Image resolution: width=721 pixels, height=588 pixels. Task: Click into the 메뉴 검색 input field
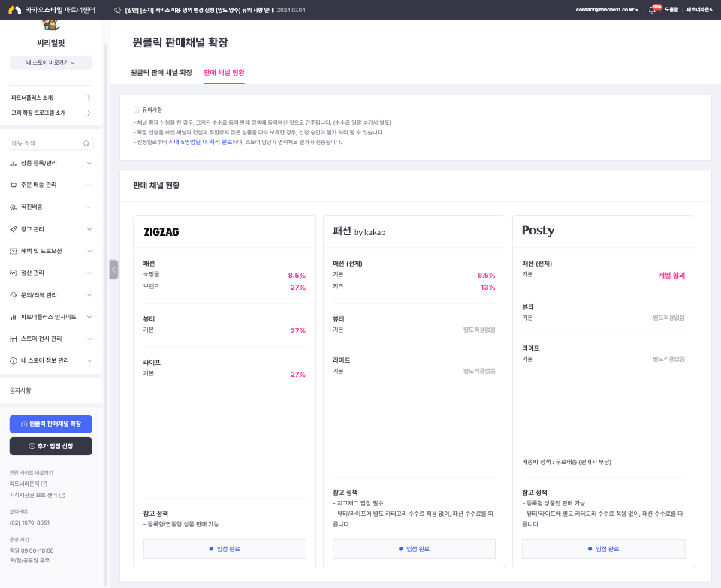[x=44, y=143]
